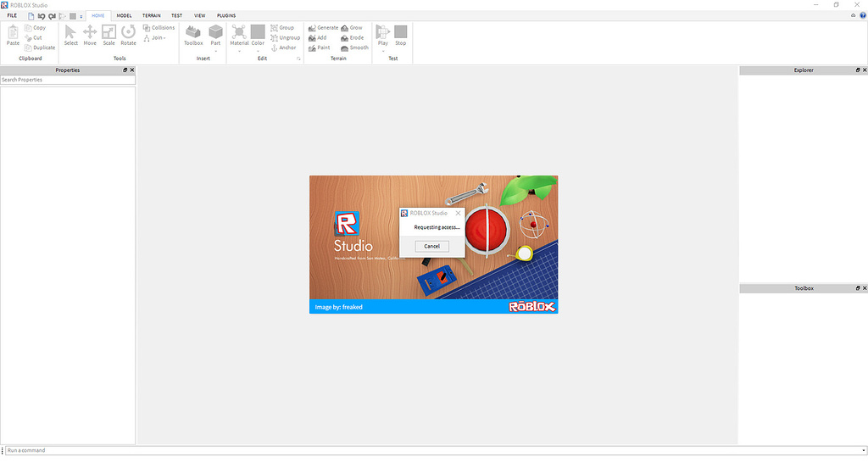Open the command bar history dropdown

pos(864,450)
